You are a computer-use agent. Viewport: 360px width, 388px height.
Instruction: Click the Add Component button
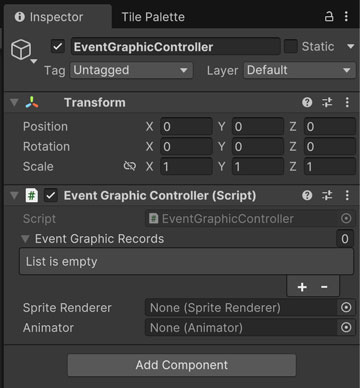[x=182, y=365]
